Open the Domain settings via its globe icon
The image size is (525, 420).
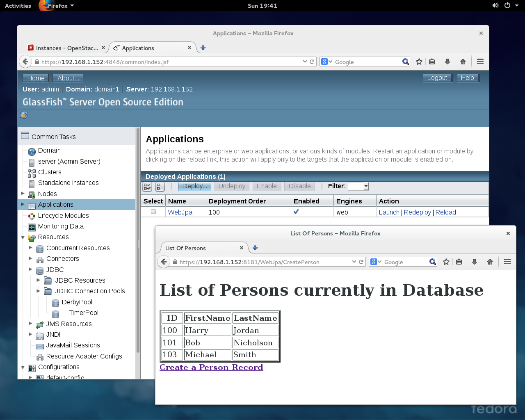pyautogui.click(x=32, y=151)
